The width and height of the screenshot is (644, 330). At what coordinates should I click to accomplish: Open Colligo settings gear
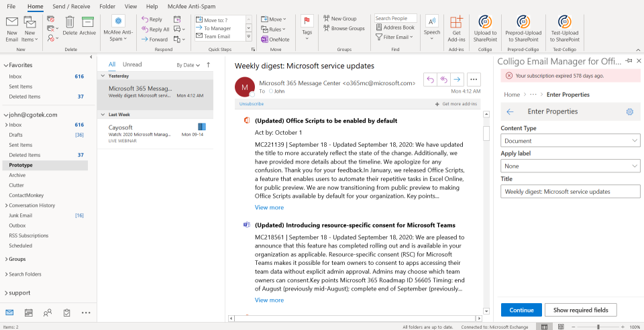click(630, 111)
